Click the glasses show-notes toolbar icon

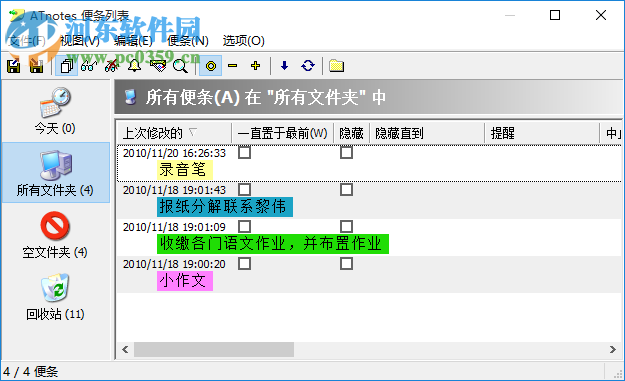[88, 66]
